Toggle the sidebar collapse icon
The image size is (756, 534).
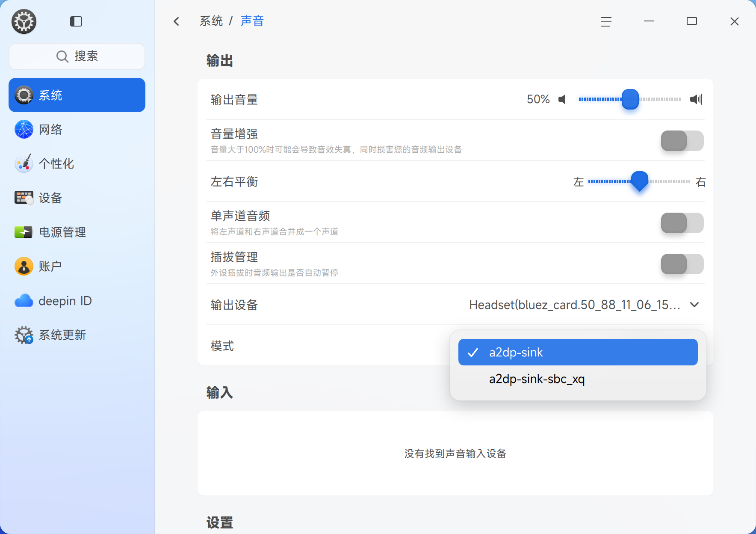click(76, 21)
